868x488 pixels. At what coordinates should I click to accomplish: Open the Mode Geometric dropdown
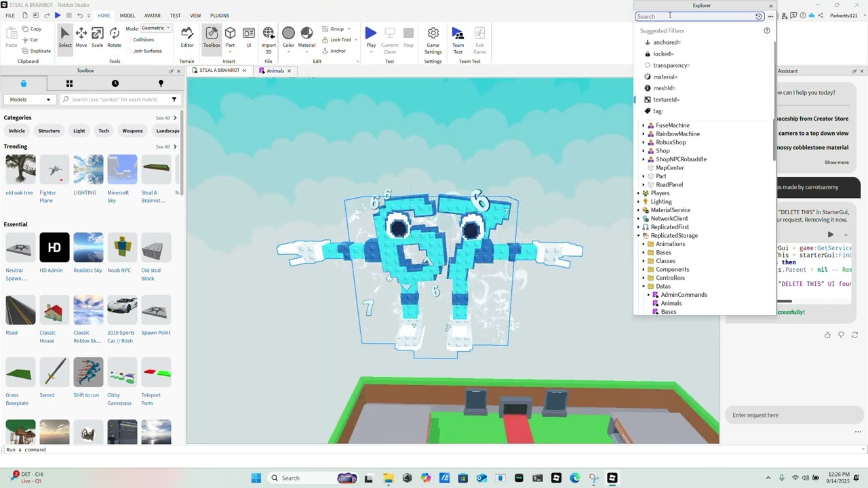157,28
